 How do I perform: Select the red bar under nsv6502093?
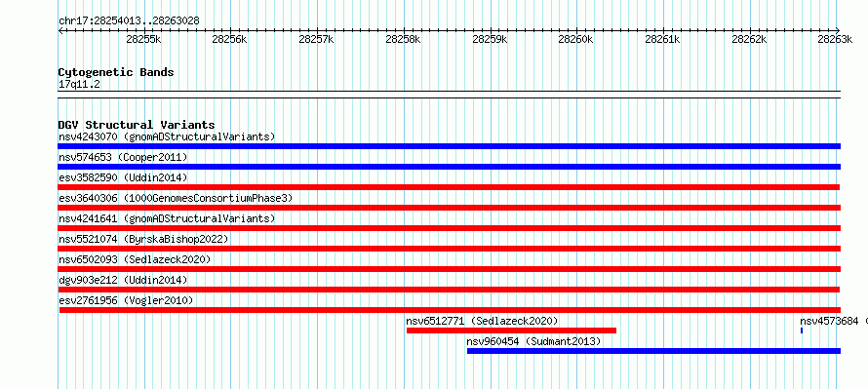tap(449, 269)
